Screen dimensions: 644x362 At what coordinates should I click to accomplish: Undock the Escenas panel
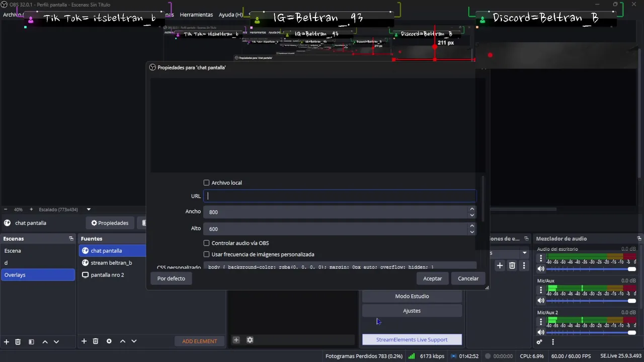71,239
